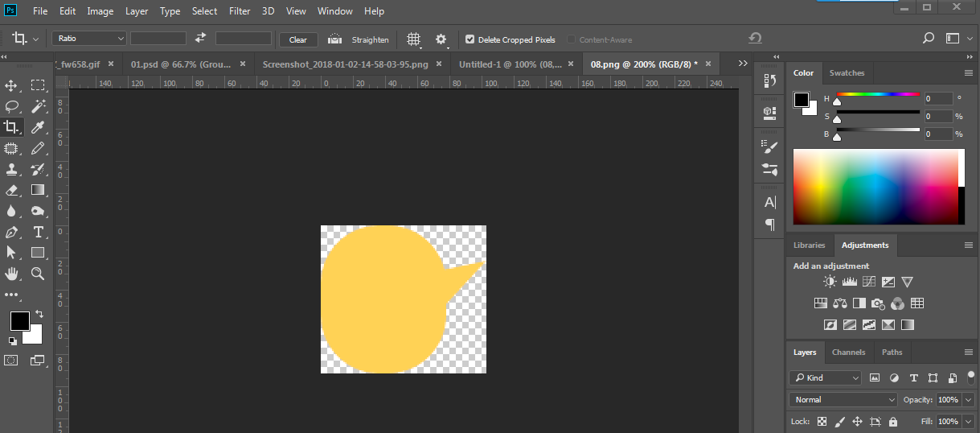Select the Magic Wand tool
The width and height of the screenshot is (980, 433).
tap(38, 106)
